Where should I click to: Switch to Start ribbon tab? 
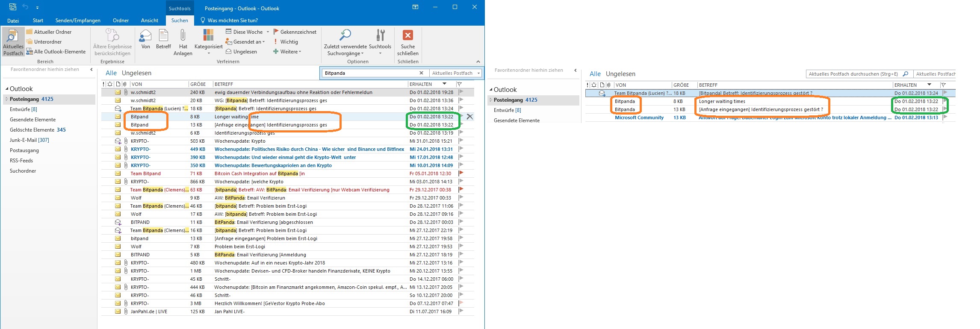coord(38,21)
